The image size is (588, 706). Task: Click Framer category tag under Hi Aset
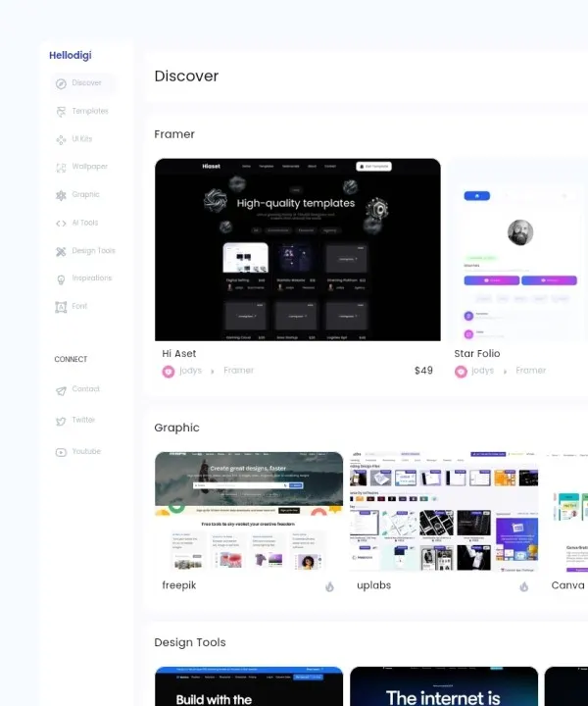238,371
